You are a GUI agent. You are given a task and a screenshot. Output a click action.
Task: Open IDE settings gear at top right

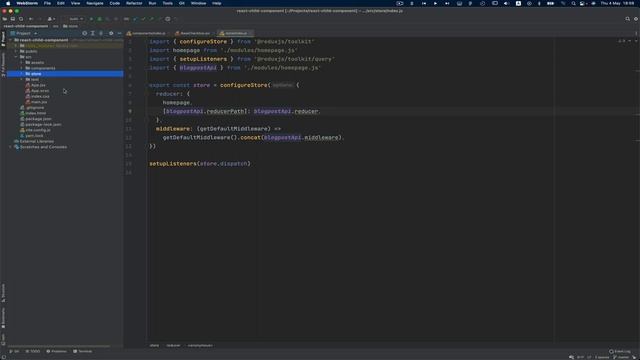click(x=636, y=19)
